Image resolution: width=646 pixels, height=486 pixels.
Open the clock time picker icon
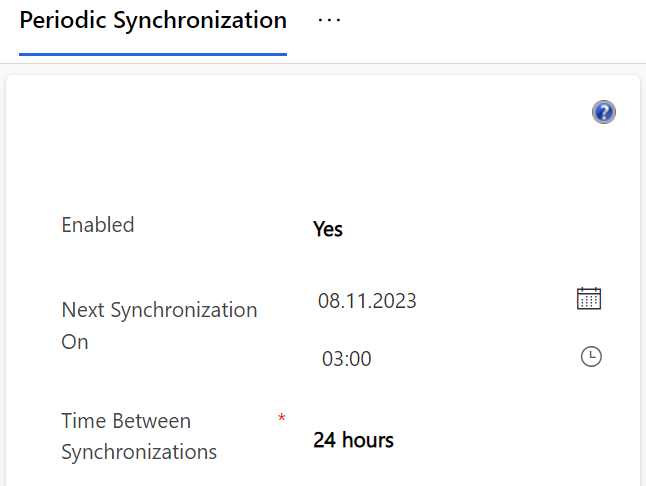point(591,357)
